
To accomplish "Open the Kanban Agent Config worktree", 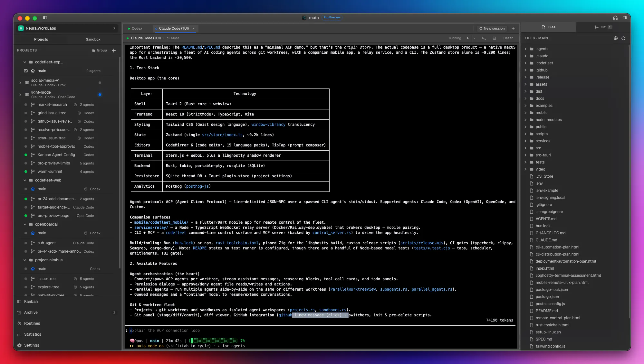I will coord(56,155).
